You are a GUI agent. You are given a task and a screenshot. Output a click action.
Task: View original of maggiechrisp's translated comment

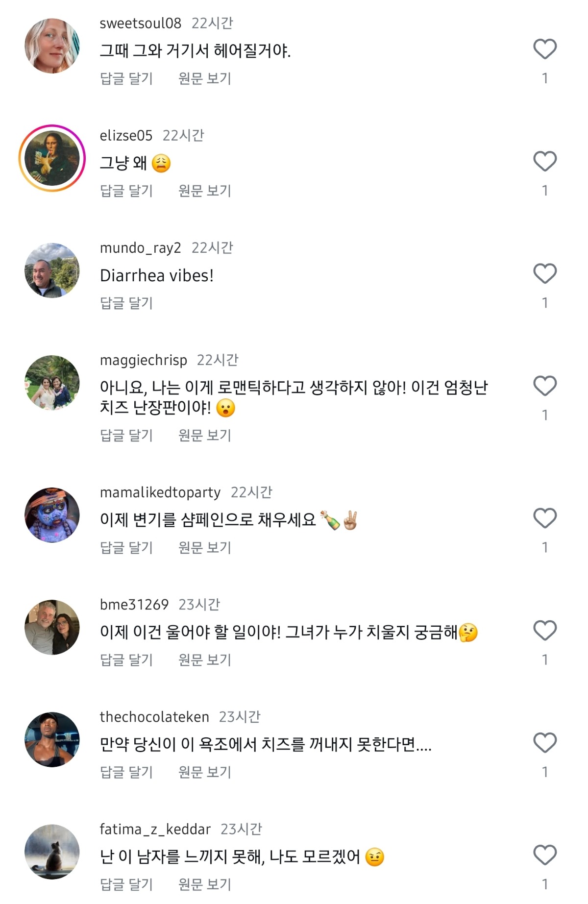click(205, 435)
